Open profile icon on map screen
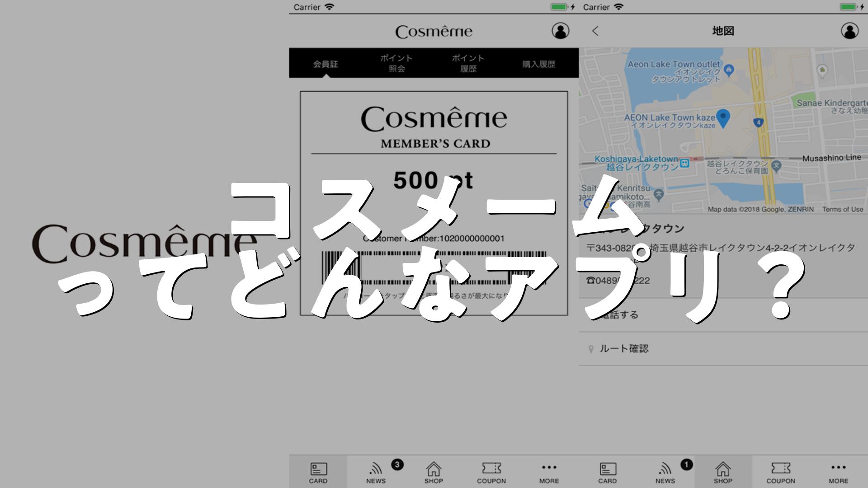 tap(849, 31)
